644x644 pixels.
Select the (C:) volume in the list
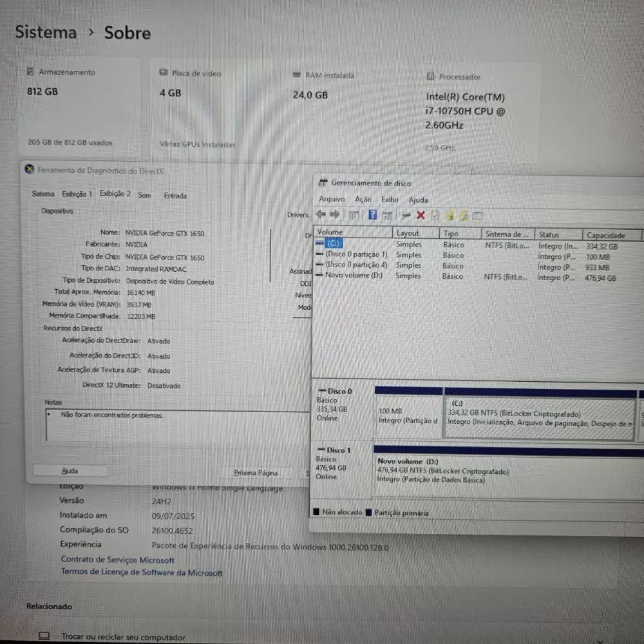(333, 243)
